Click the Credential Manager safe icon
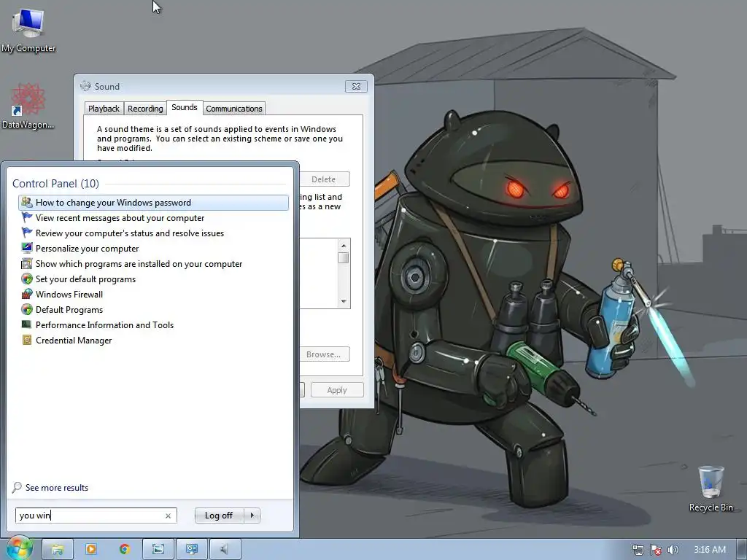Image resolution: width=747 pixels, height=560 pixels. click(27, 340)
